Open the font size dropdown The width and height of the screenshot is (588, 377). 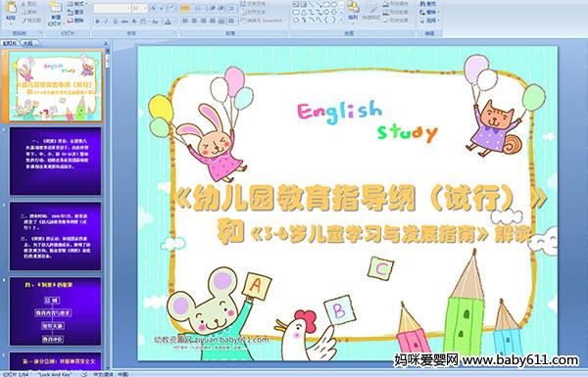139,8
